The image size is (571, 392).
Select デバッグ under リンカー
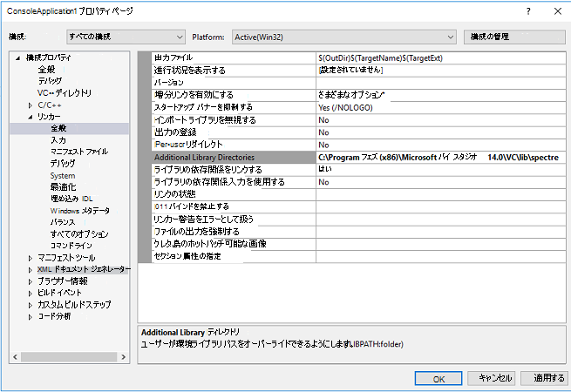(x=63, y=164)
